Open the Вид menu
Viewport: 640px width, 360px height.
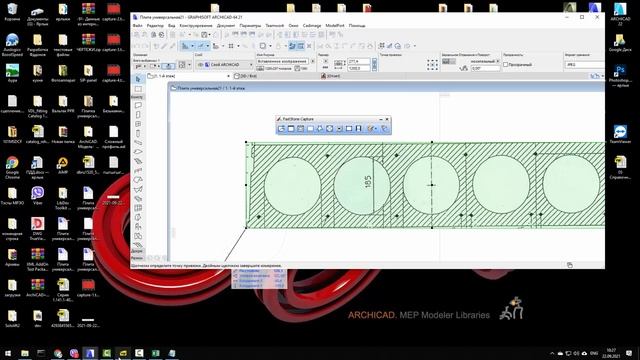(172, 25)
